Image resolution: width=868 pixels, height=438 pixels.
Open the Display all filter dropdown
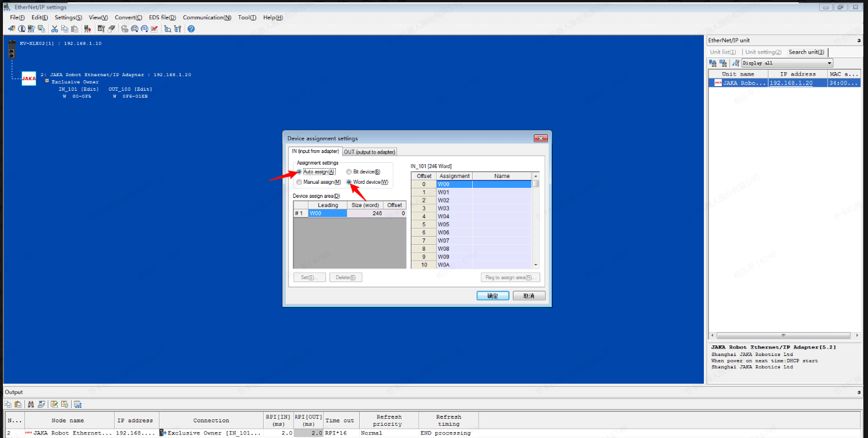[829, 63]
